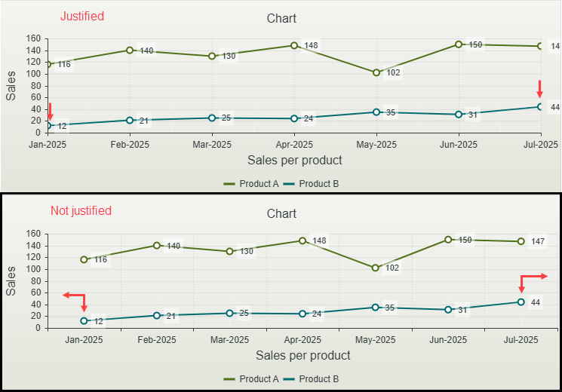Click the top chart's "Chart" title
Viewport: 562px width, 392px height.
[281, 18]
